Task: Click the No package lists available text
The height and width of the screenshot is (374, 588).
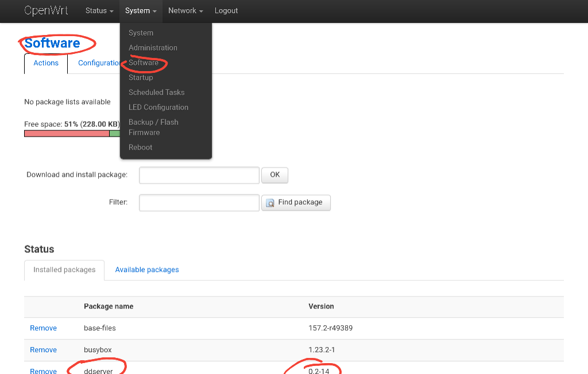Action: (68, 102)
